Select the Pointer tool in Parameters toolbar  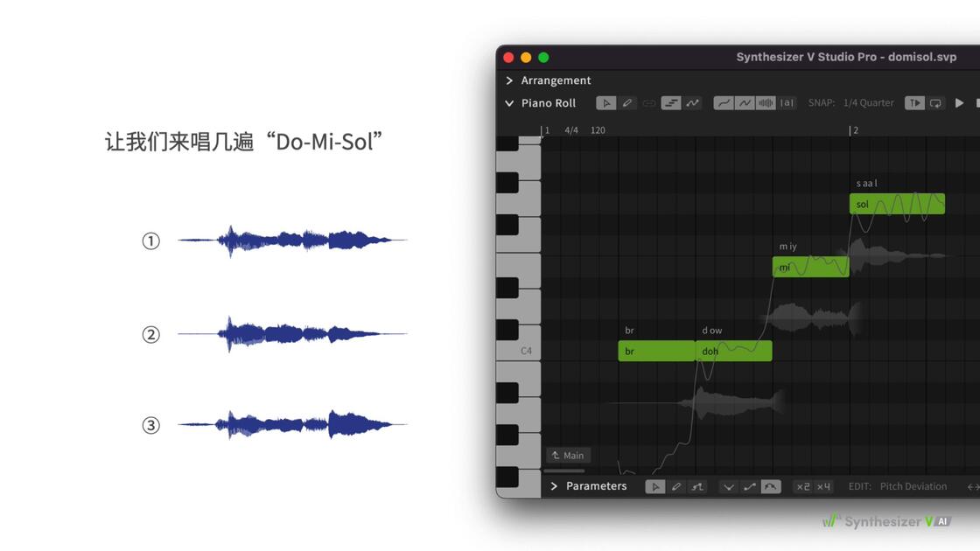click(655, 486)
